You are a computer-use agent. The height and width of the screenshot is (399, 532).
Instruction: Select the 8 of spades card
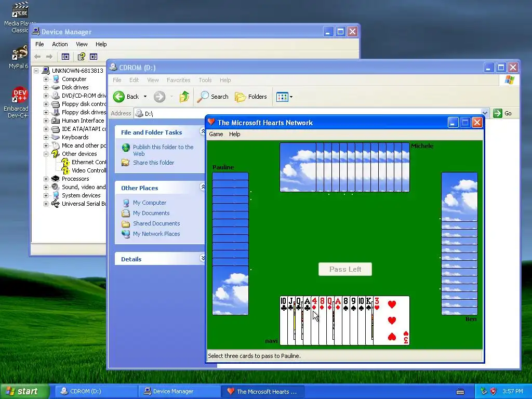pos(345,320)
